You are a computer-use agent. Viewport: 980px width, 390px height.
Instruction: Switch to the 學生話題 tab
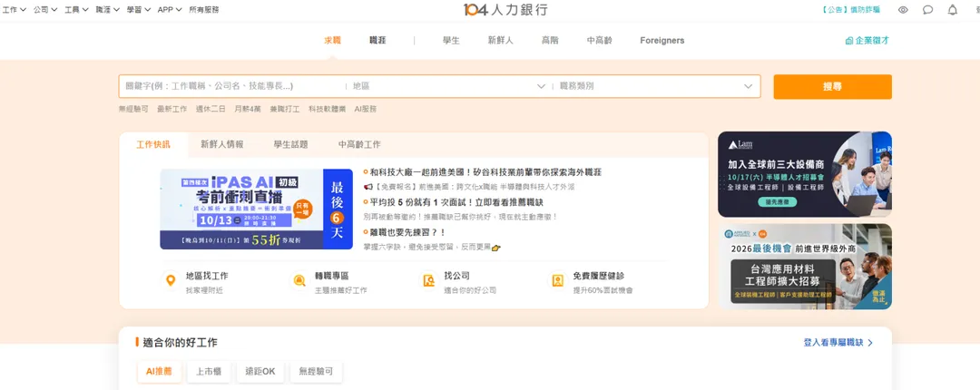(x=290, y=144)
